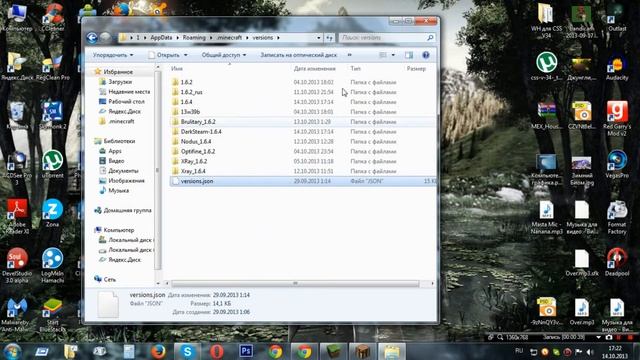The image size is (640, 360).
Task: Select the 1.6.4 folder
Action: click(x=187, y=102)
